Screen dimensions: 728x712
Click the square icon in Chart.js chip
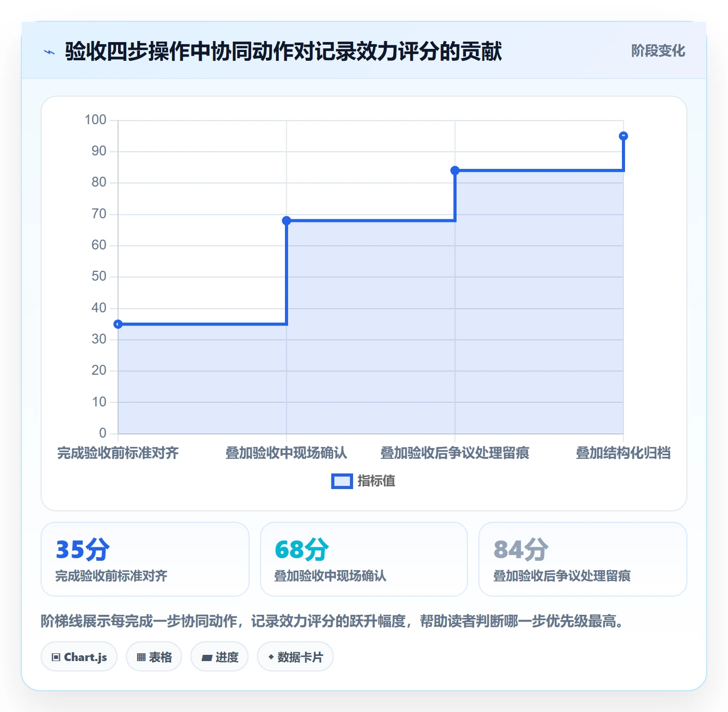coord(56,657)
